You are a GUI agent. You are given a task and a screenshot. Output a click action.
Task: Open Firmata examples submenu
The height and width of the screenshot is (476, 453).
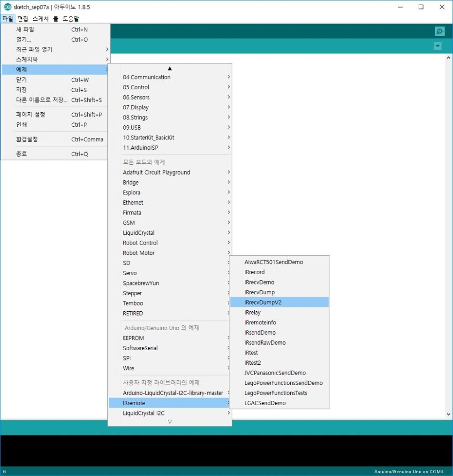170,213
